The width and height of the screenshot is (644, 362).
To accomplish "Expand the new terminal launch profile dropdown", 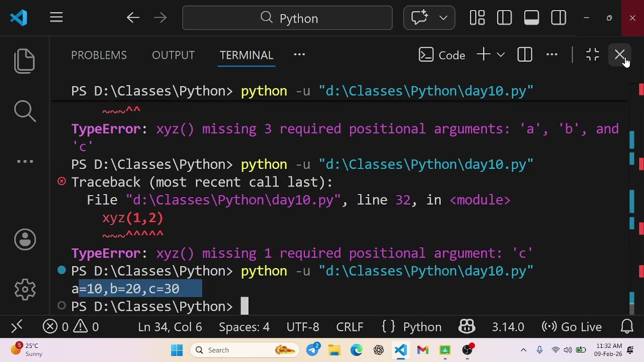I will [x=501, y=55].
